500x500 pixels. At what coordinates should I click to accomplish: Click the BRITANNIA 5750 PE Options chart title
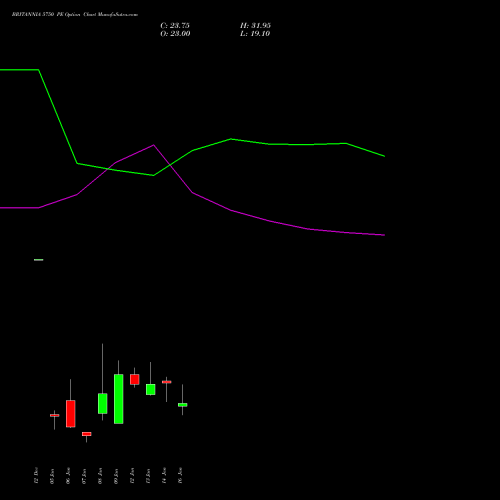pyautogui.click(x=75, y=14)
